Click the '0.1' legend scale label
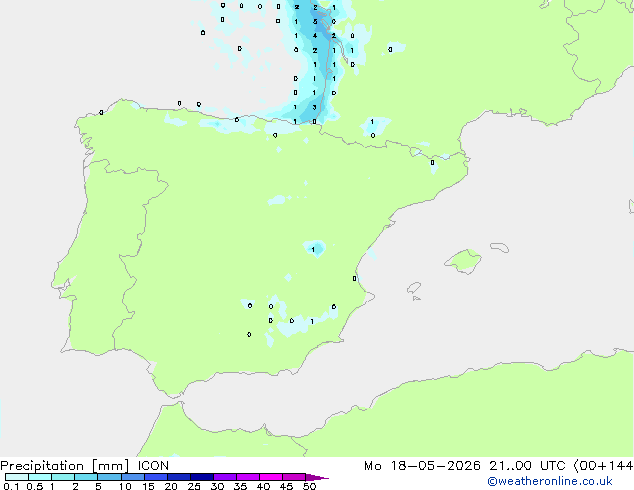Image resolution: width=634 pixels, height=490 pixels. [x=11, y=486]
